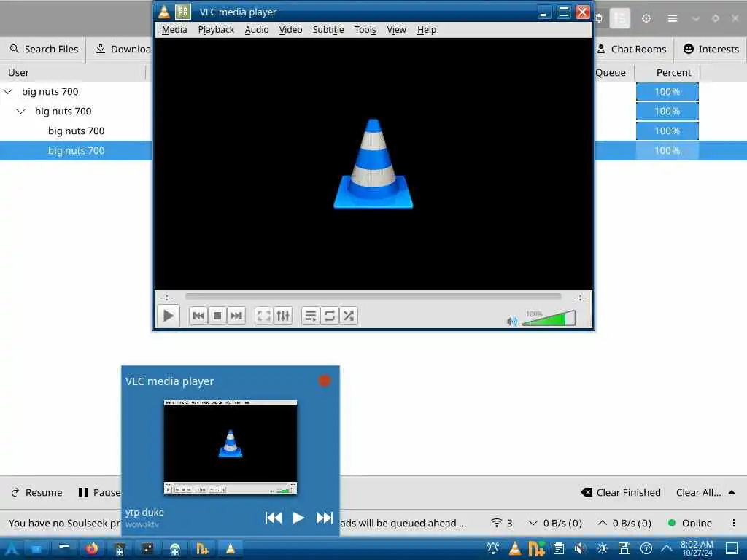Click the connections indicator showing 3

pyautogui.click(x=502, y=523)
